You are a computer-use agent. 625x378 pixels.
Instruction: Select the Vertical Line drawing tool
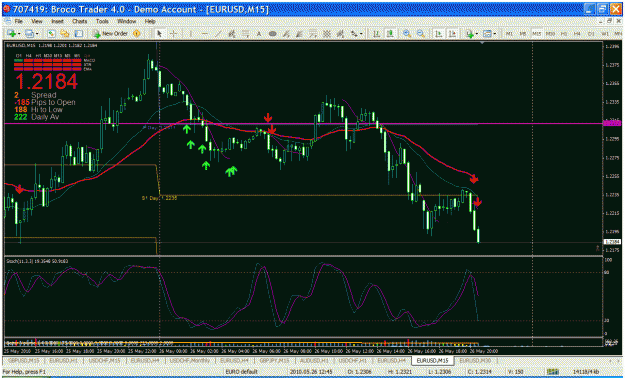click(191, 34)
